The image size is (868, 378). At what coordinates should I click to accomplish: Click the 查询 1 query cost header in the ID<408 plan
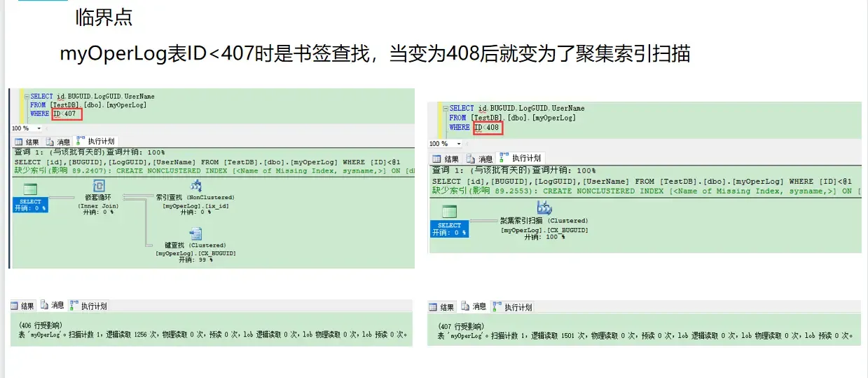514,170
